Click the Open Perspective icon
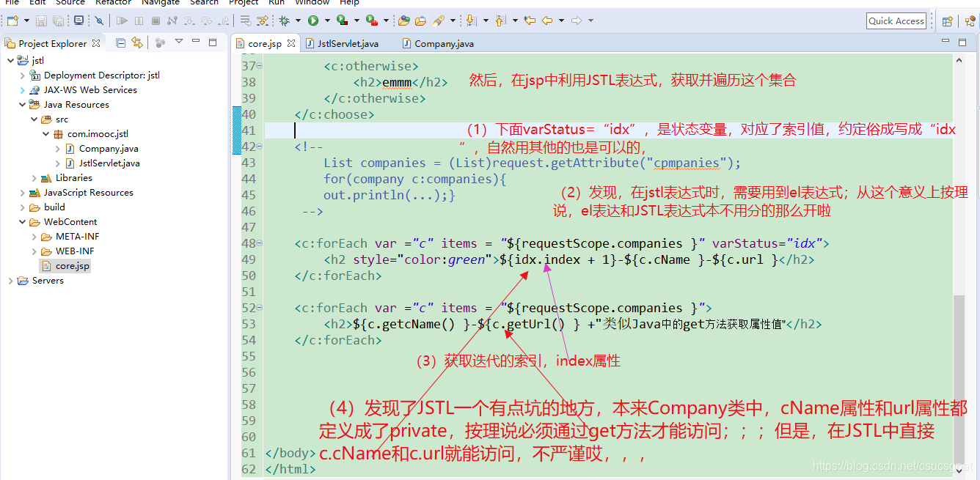 coord(947,21)
